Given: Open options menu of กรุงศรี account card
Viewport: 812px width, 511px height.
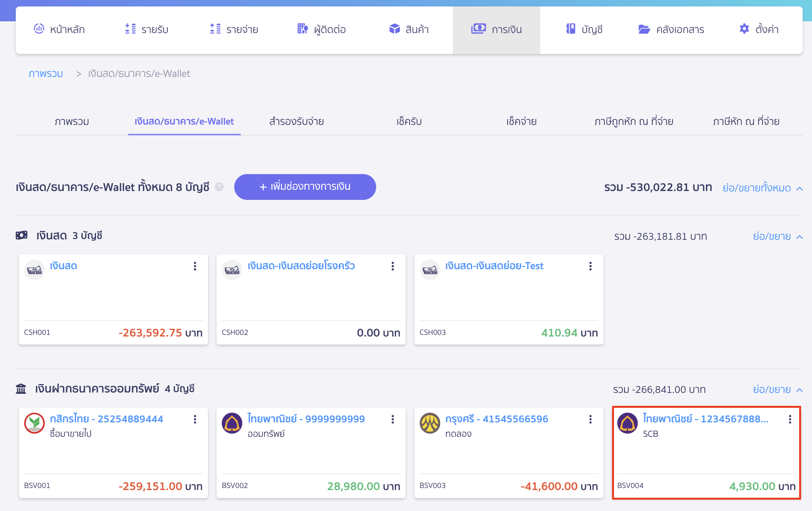Looking at the screenshot, I should pyautogui.click(x=590, y=420).
